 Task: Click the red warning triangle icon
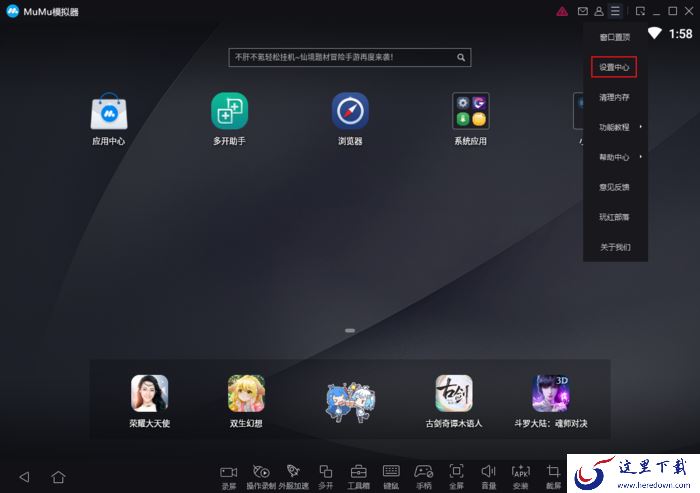tap(562, 12)
